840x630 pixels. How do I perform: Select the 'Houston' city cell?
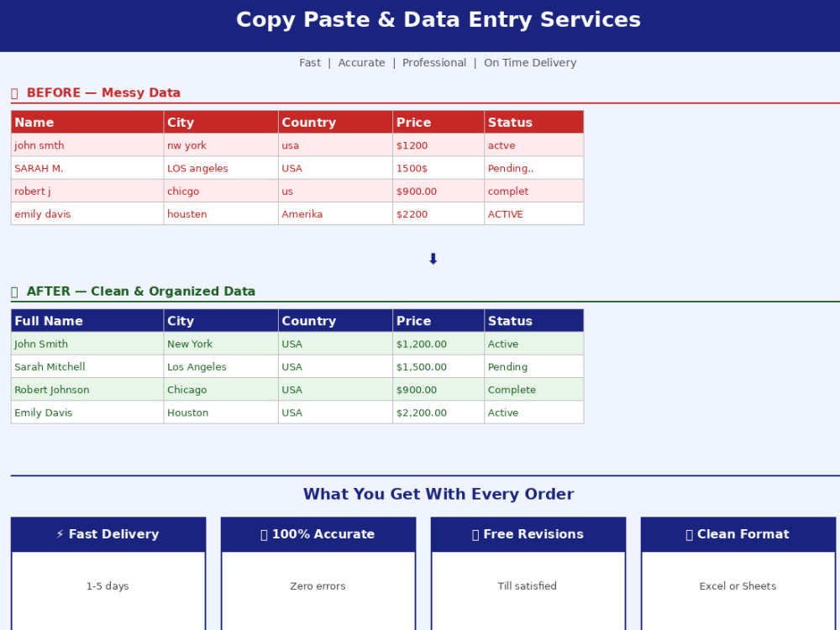pyautogui.click(x=221, y=412)
